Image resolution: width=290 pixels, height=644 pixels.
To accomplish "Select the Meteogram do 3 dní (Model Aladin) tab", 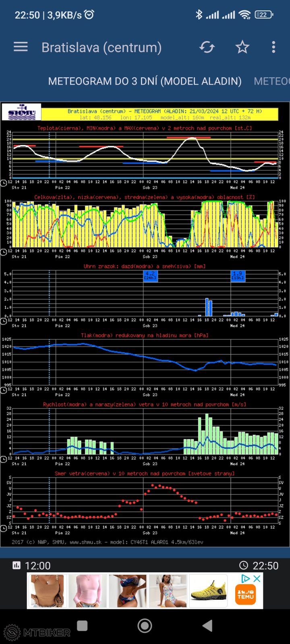I will tap(145, 81).
